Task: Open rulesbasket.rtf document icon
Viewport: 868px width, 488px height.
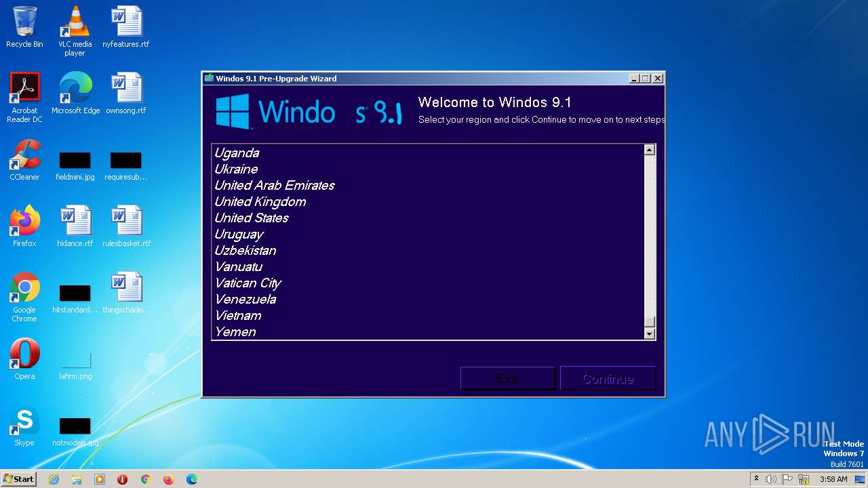Action: (x=126, y=226)
